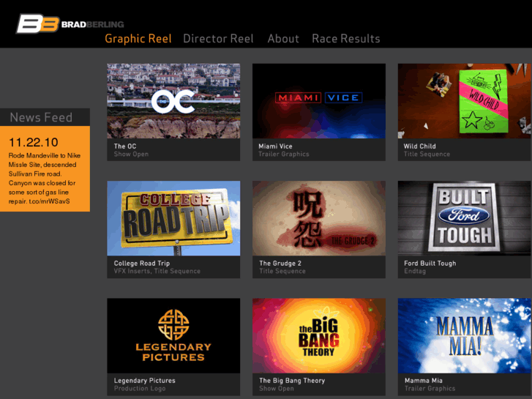
Task: Click "Endtag" subtitle under Ford Built Tough
Action: click(415, 272)
